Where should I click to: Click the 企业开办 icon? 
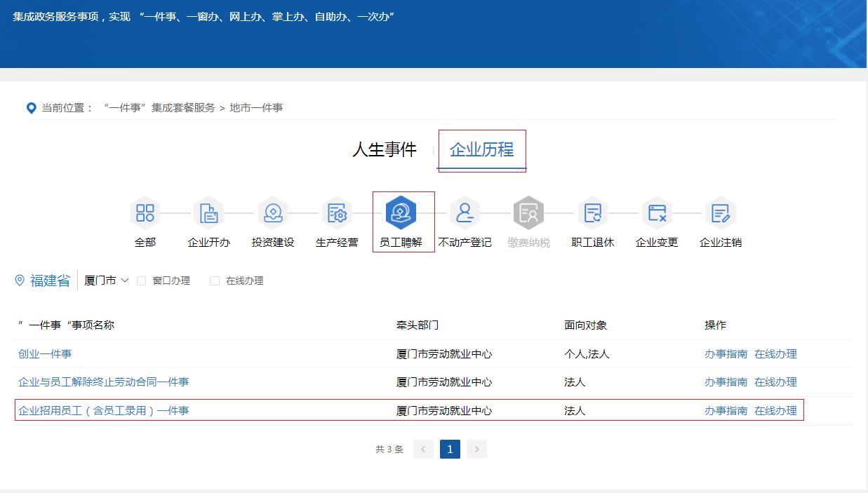pyautogui.click(x=209, y=213)
